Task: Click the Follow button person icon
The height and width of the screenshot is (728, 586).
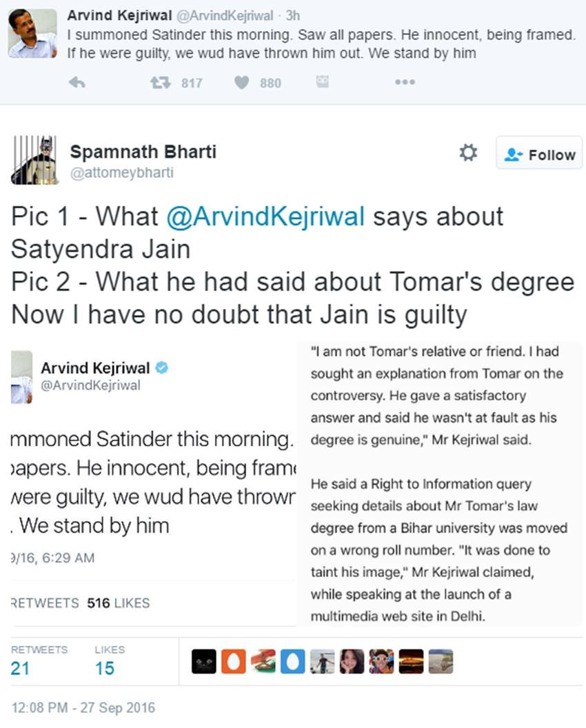Action: coord(513,154)
